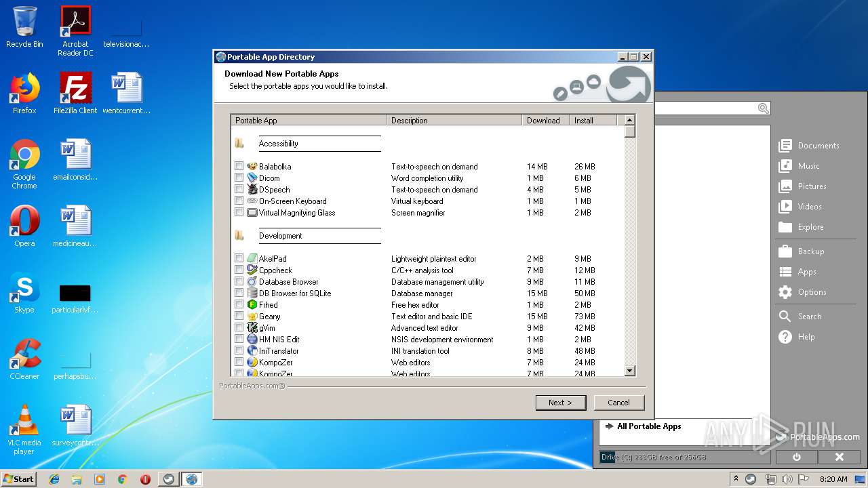The width and height of the screenshot is (868, 488).
Task: Click the Database Browser app icon
Action: (x=252, y=281)
